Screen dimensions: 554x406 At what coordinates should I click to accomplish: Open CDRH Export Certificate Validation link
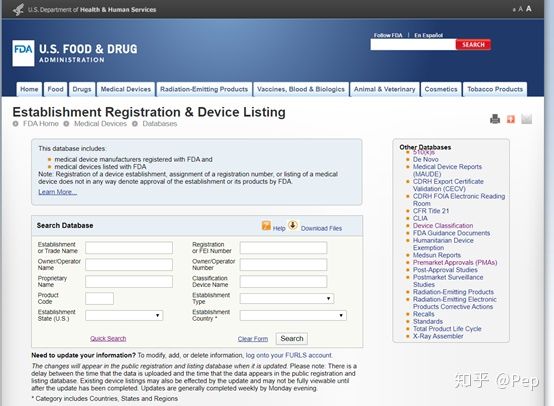(x=448, y=185)
